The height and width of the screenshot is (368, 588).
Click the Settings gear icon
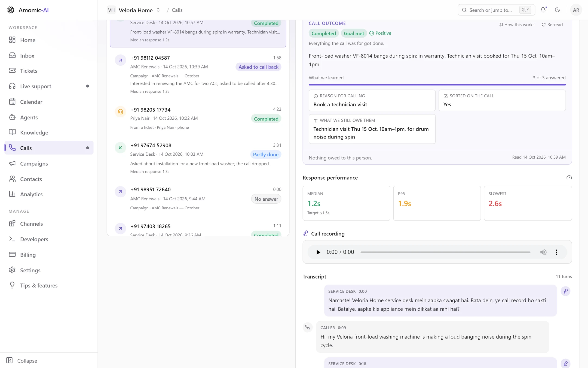click(12, 270)
